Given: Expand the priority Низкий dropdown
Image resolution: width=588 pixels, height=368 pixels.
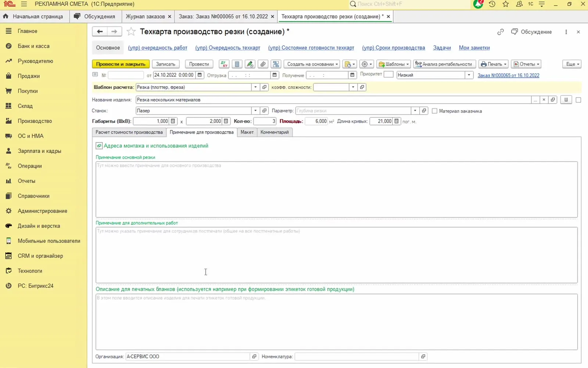Looking at the screenshot, I should [469, 75].
